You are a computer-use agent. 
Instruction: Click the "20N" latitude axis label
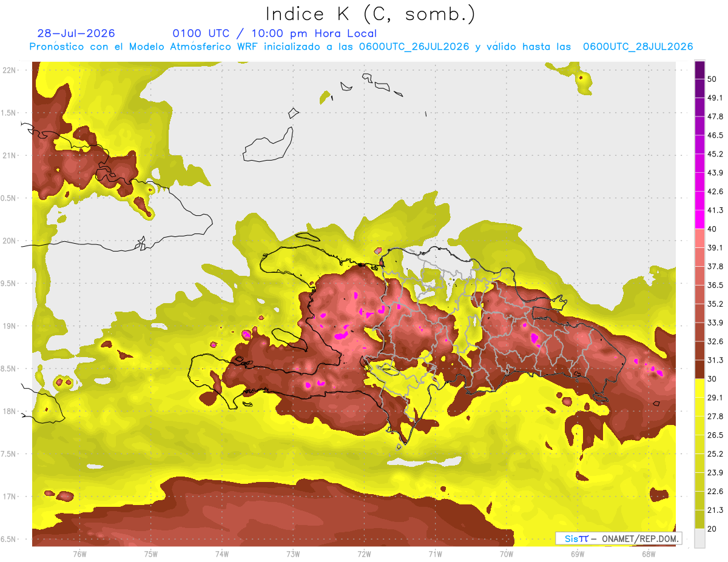click(9, 241)
